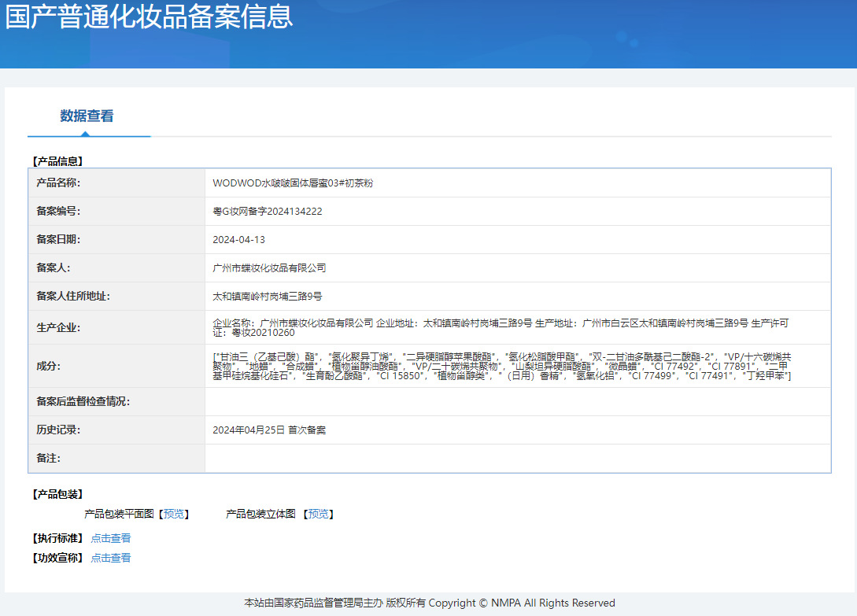Viewport: 857px width, 616px height.
Task: Click the 备案编号 value 粤G妆网备字2024134222
Action: [x=268, y=211]
